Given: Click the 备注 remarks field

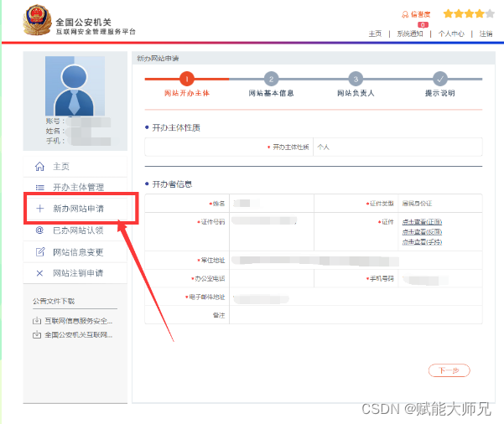Looking at the screenshot, I should 356,315.
